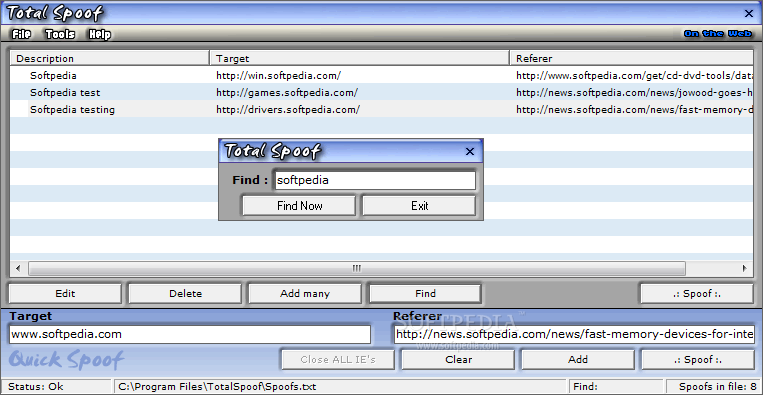
Task: Click the Exit button in Find dialog
Action: [419, 206]
